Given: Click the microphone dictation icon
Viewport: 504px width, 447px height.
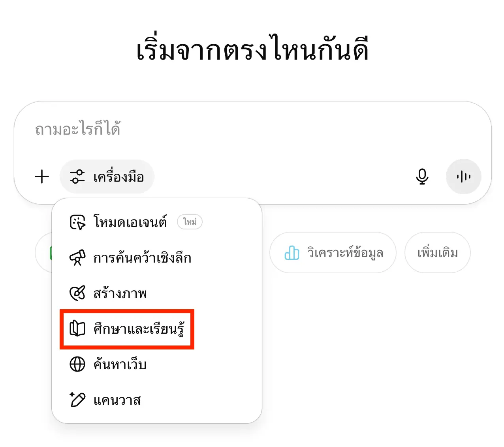Looking at the screenshot, I should pyautogui.click(x=422, y=177).
